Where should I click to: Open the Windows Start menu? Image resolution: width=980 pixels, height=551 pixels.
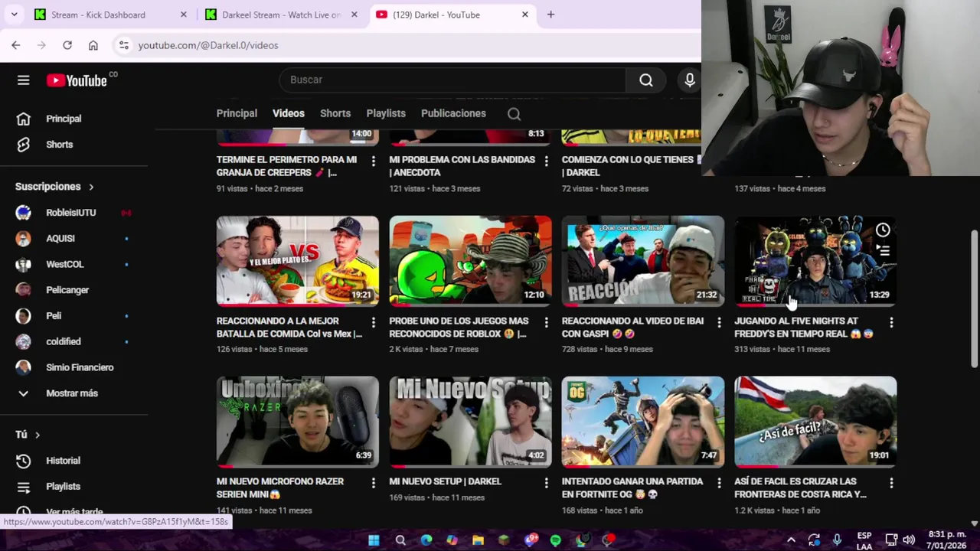374,540
